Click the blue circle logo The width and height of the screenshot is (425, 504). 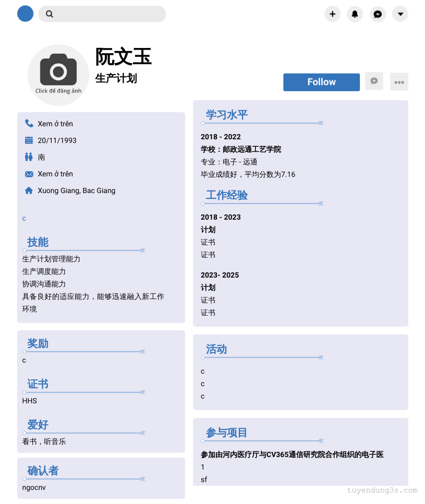click(x=25, y=14)
